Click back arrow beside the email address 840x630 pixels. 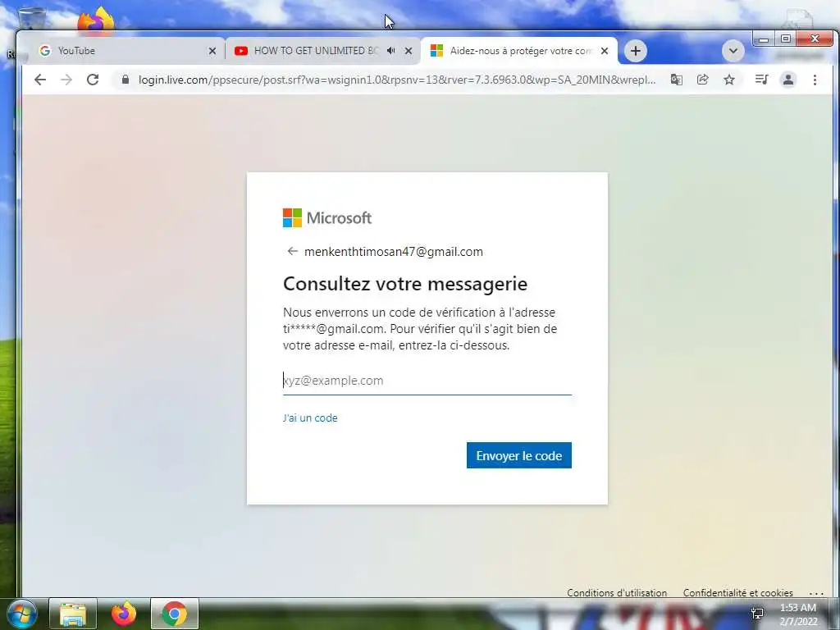click(x=292, y=251)
